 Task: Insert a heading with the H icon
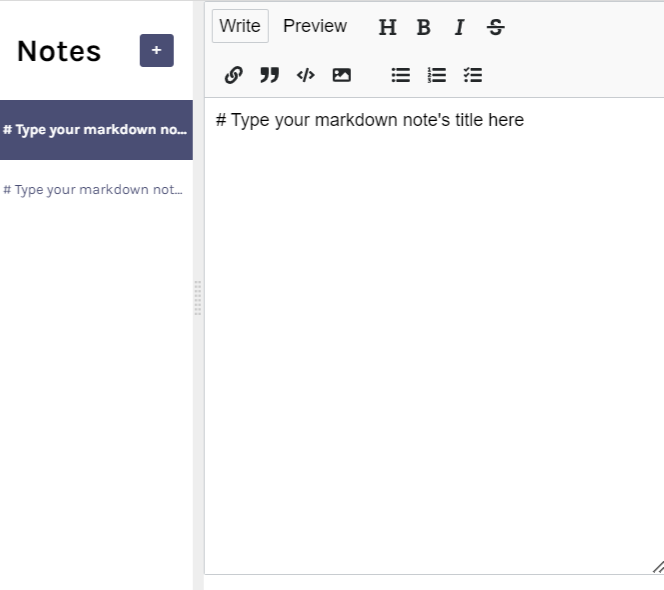pyautogui.click(x=387, y=28)
